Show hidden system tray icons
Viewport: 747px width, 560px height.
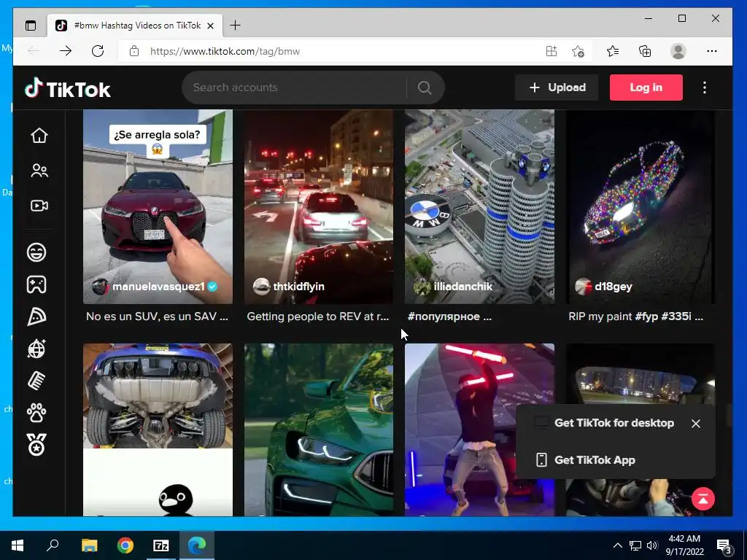(617, 545)
